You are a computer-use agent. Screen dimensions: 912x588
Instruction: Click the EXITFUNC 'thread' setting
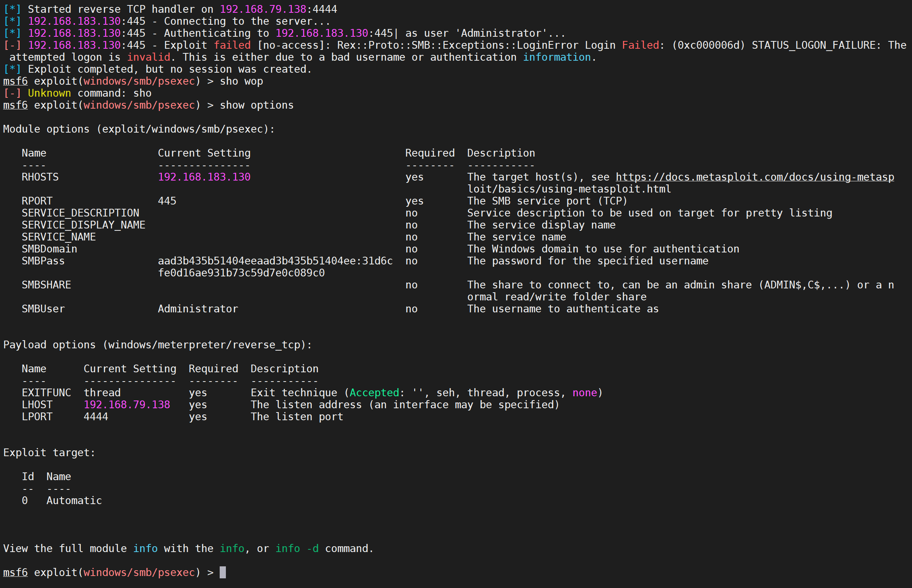pyautogui.click(x=102, y=393)
